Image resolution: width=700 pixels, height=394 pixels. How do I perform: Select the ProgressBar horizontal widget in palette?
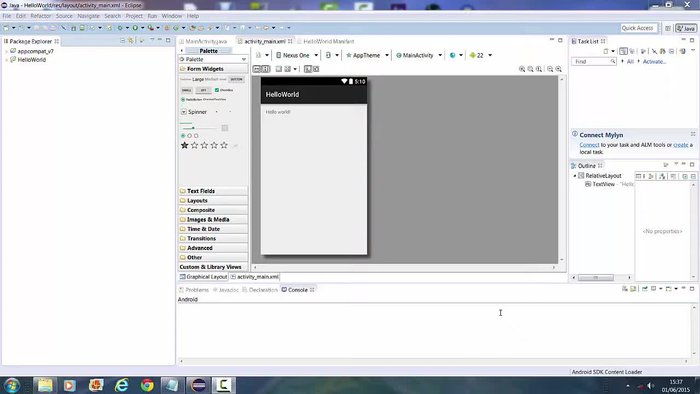coord(186,123)
